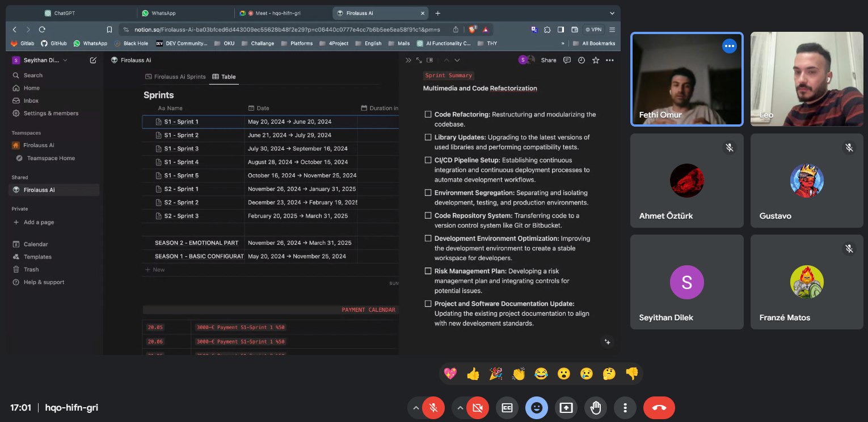Select Leo's video tile
This screenshot has height=422, width=868.
click(x=806, y=79)
